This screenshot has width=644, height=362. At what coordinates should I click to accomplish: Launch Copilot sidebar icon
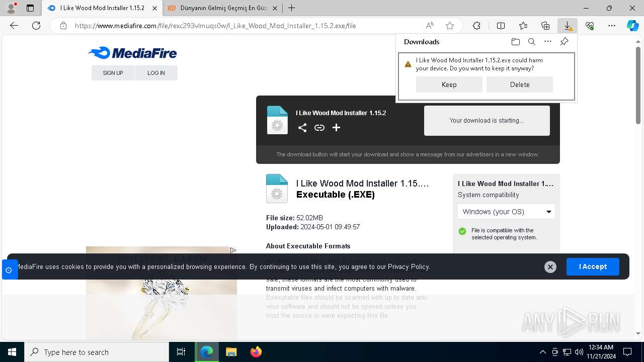pyautogui.click(x=632, y=26)
